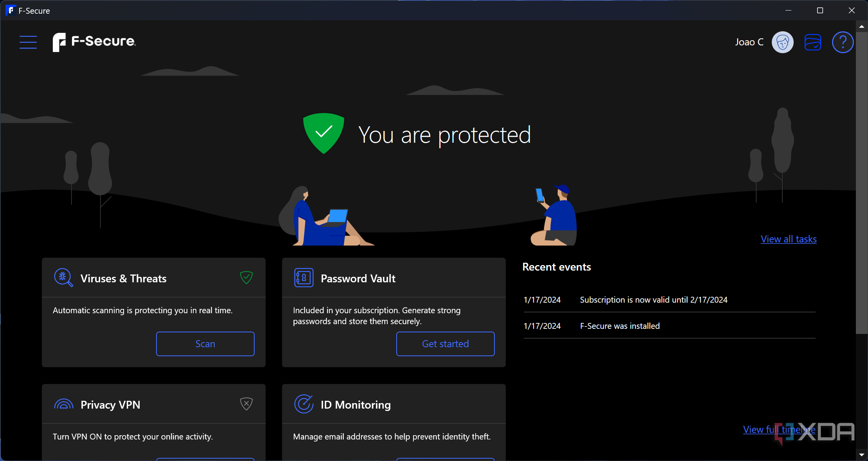Open the Privacy VPN heading
The width and height of the screenshot is (868, 461).
[110, 405]
